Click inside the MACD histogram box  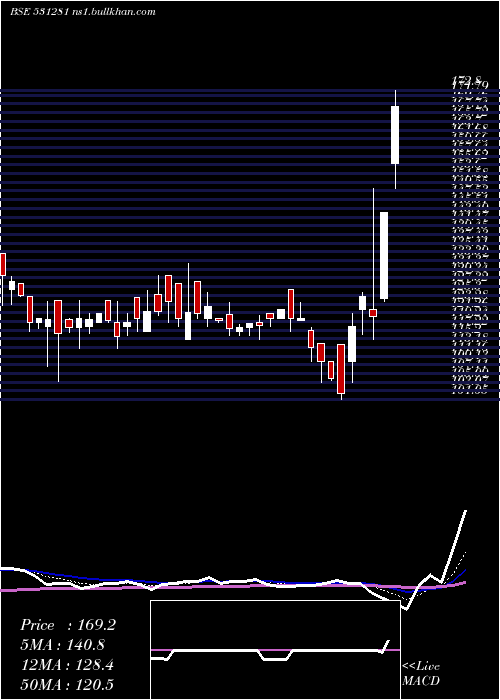tap(275, 650)
